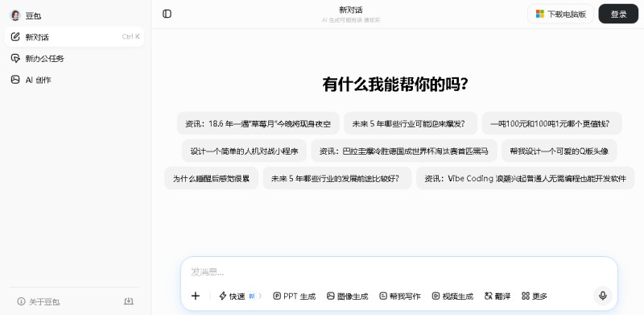The height and width of the screenshot is (315, 644).
Task: Select the 一吨100元和100吨1元 suggestion
Action: click(x=551, y=123)
